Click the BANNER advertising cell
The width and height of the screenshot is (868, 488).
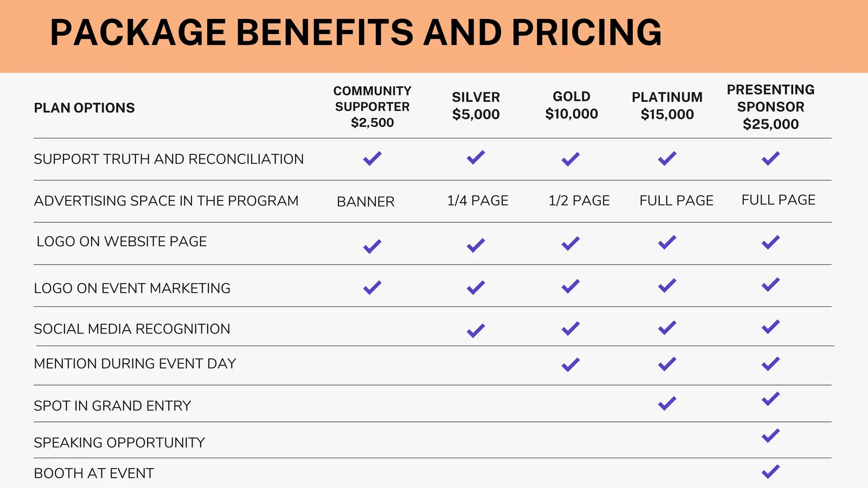pyautogui.click(x=366, y=202)
